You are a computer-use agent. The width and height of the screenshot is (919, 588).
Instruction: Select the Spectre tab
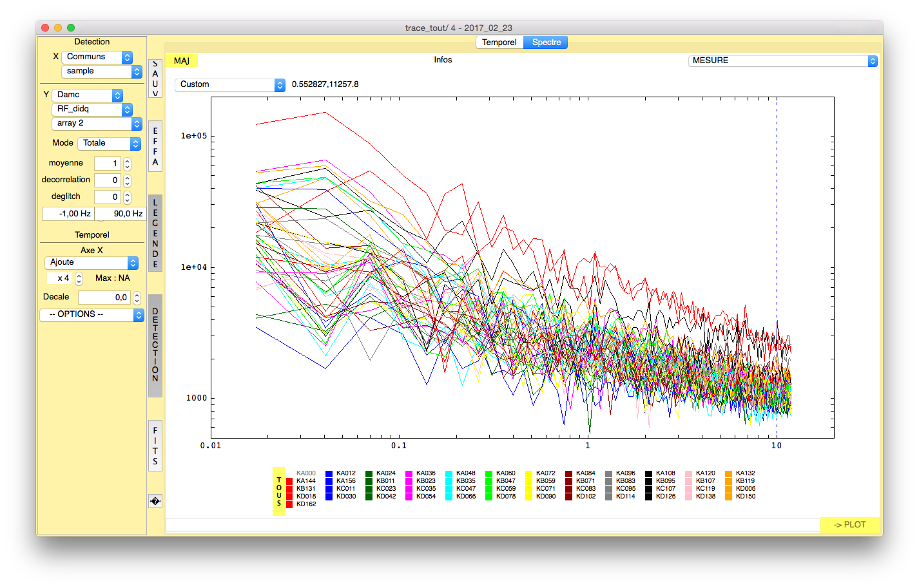click(546, 43)
